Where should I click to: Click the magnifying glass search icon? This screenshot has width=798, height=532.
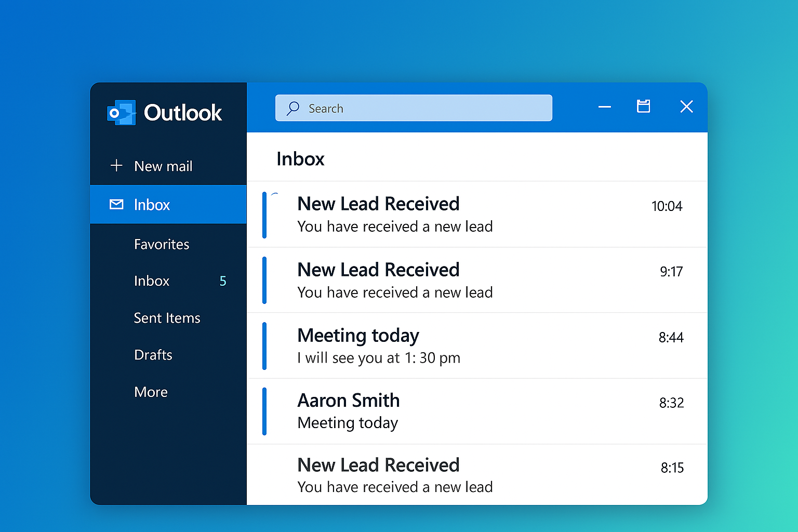[x=293, y=108]
